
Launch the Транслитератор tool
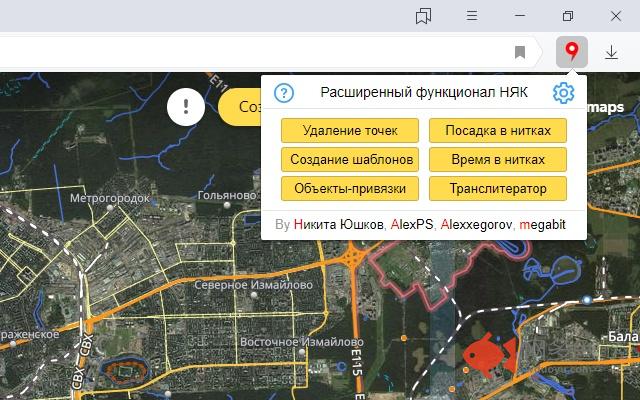pos(498,189)
